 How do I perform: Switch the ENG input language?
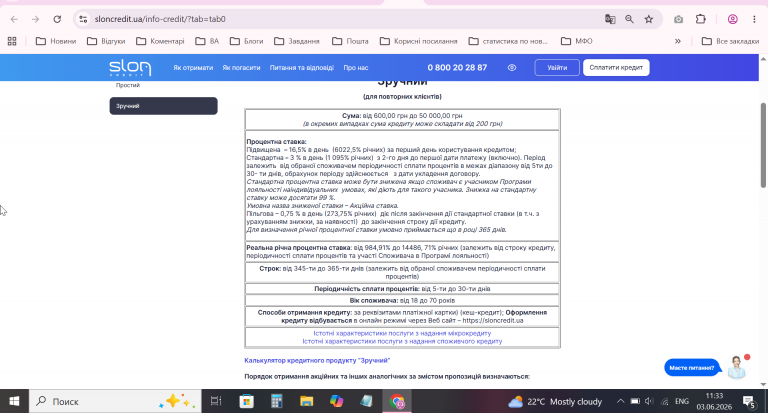[682, 402]
